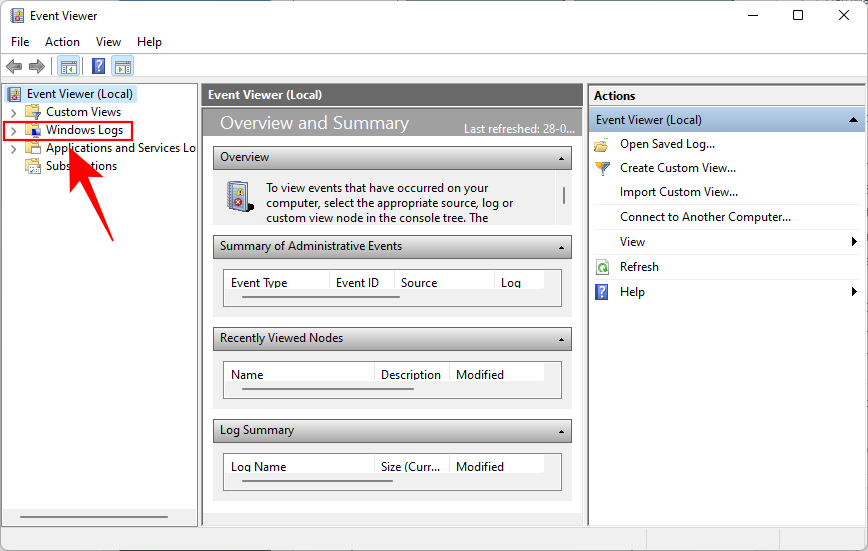Select the Custom Views folder icon
Screen dimensions: 868x551
click(33, 112)
